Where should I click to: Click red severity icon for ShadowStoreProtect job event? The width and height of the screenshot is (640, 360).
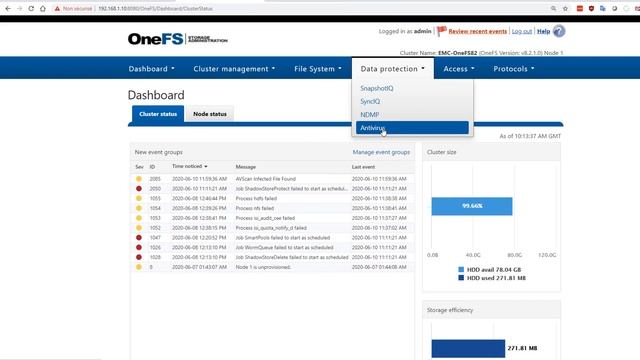(x=139, y=189)
